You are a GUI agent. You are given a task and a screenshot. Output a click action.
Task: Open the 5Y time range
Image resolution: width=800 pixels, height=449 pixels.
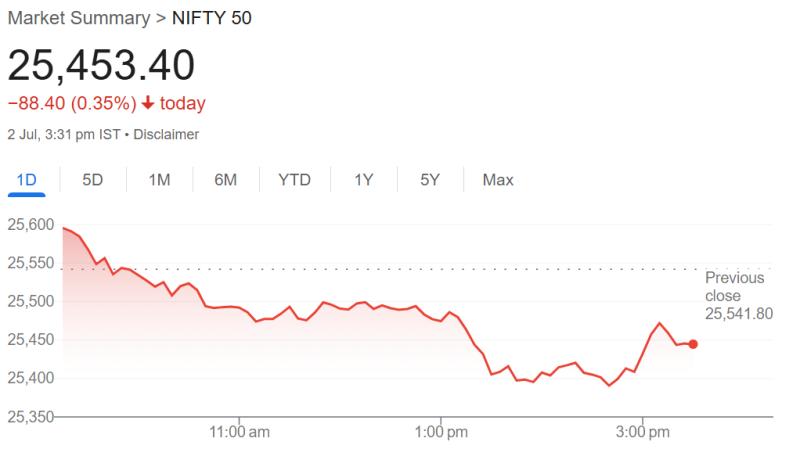430,180
